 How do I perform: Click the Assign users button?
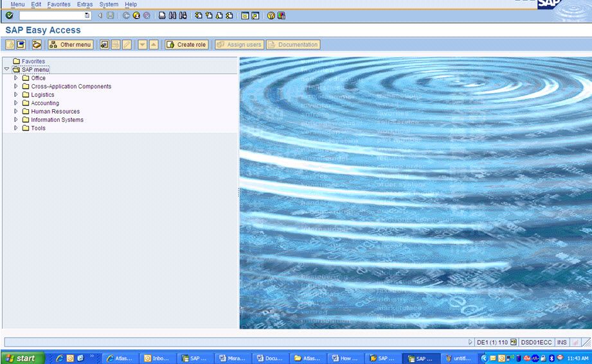pyautogui.click(x=240, y=44)
